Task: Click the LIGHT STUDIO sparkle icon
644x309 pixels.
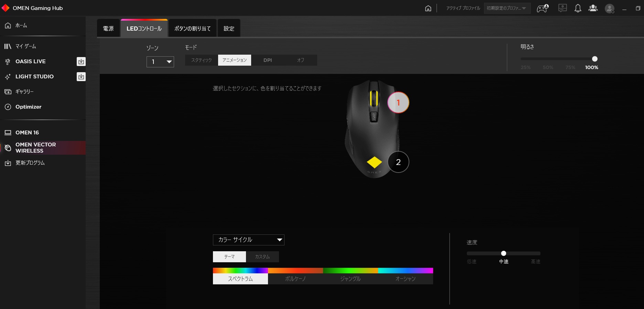Action: point(8,77)
